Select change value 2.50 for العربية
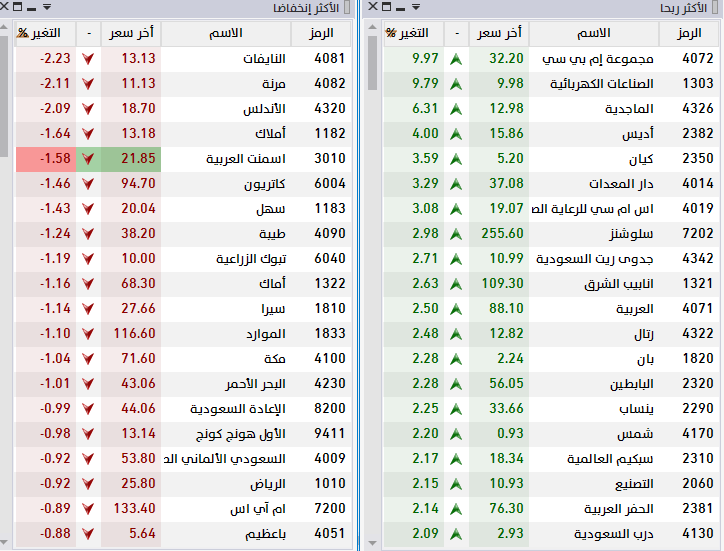This screenshot has height=551, width=724. pyautogui.click(x=425, y=309)
